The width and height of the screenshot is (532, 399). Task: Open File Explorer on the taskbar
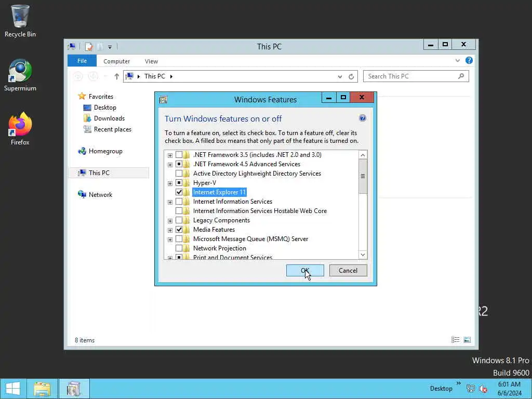point(42,389)
